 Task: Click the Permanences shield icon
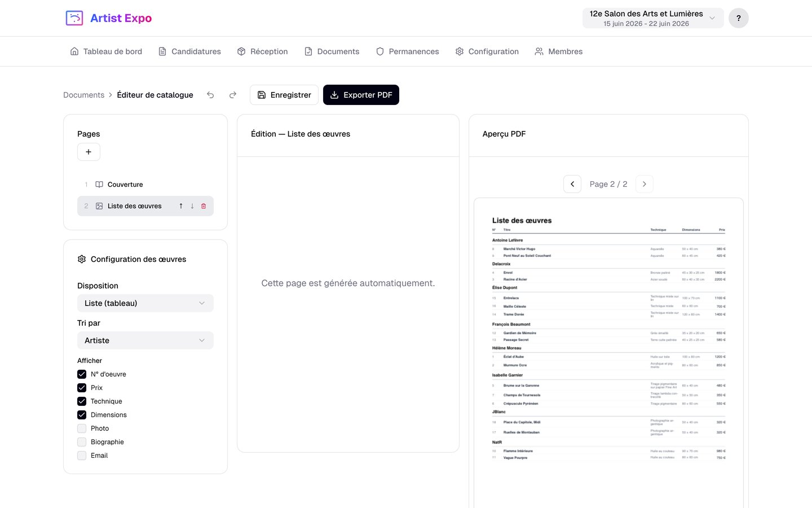coord(380,51)
